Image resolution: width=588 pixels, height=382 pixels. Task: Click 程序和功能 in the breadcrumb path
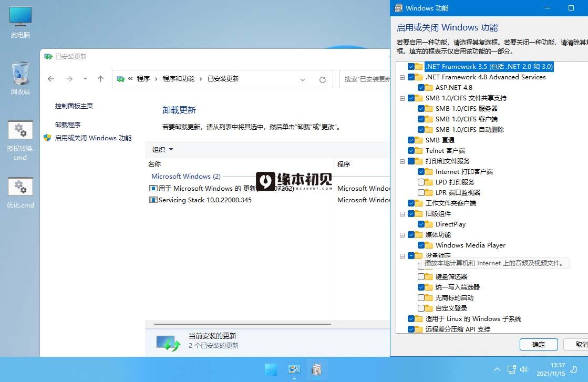pyautogui.click(x=179, y=79)
